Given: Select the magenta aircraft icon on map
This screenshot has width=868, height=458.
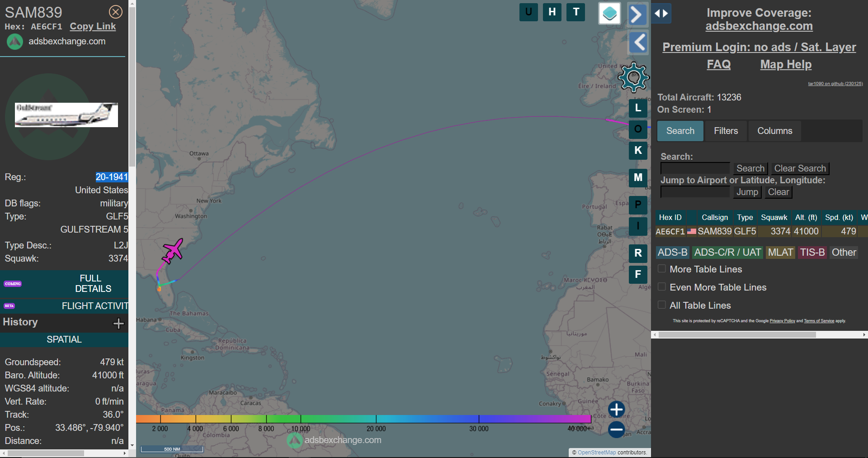Looking at the screenshot, I should click(x=173, y=250).
